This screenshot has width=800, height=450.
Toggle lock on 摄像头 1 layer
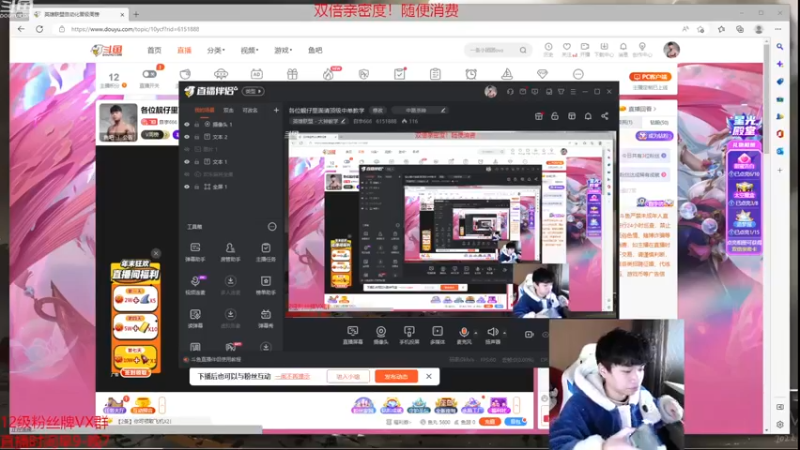[196, 124]
